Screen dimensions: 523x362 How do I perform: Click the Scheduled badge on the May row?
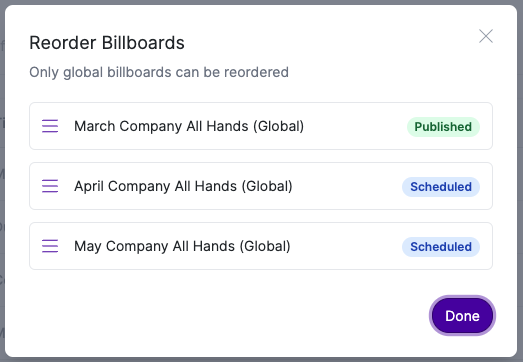point(441,247)
